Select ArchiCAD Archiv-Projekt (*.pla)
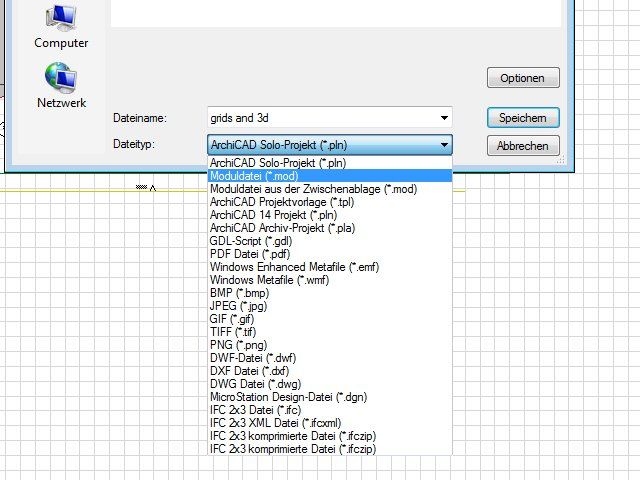The height and width of the screenshot is (480, 640). tap(330, 228)
